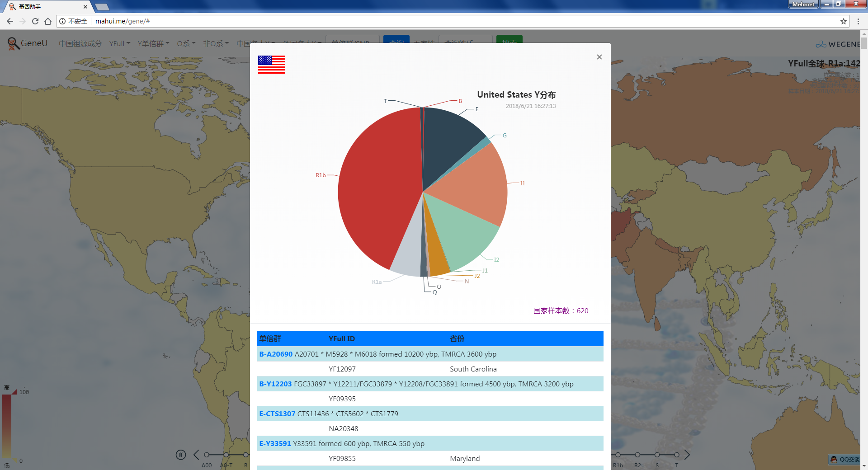Image resolution: width=868 pixels, height=470 pixels.
Task: Expand the O系 dropdown menu
Action: 186,43
